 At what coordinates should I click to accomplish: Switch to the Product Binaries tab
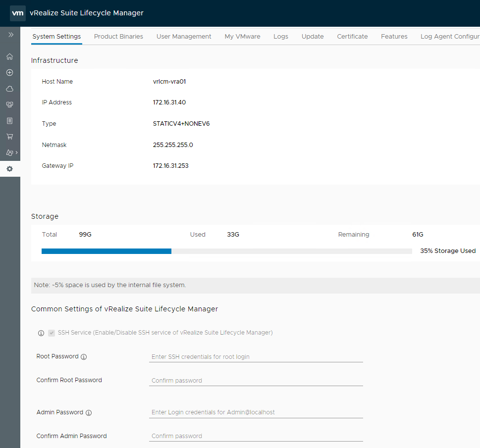tap(118, 37)
